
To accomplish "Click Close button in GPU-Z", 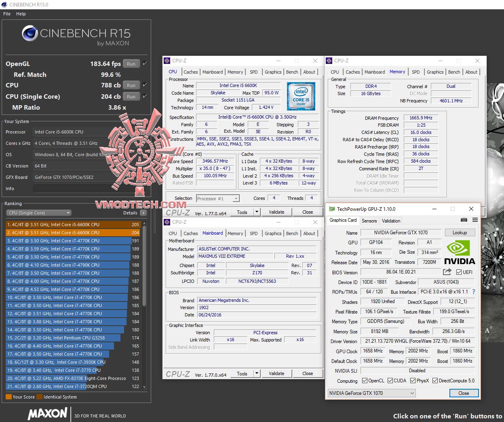I will pos(464,393).
